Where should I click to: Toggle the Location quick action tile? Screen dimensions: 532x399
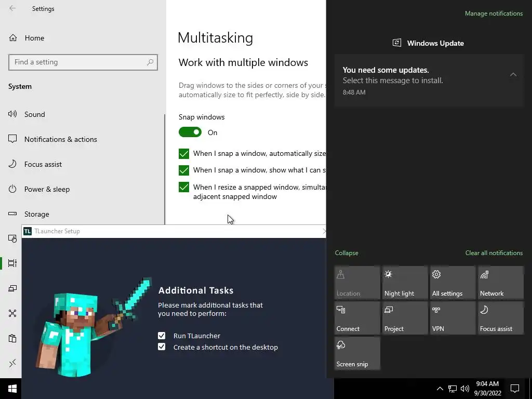(357, 283)
